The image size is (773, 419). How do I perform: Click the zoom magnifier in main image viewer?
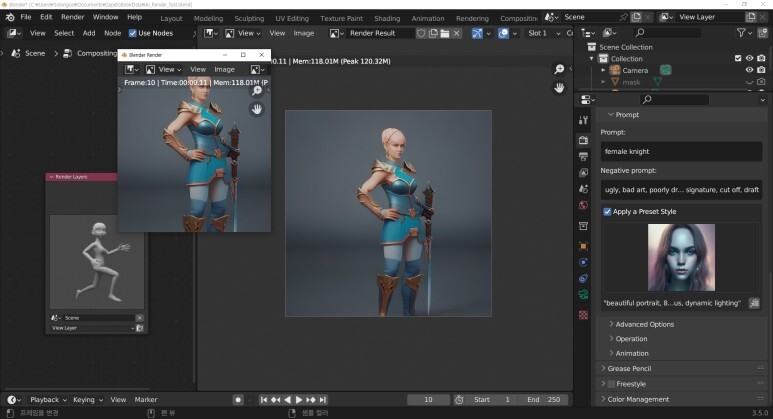(x=559, y=70)
